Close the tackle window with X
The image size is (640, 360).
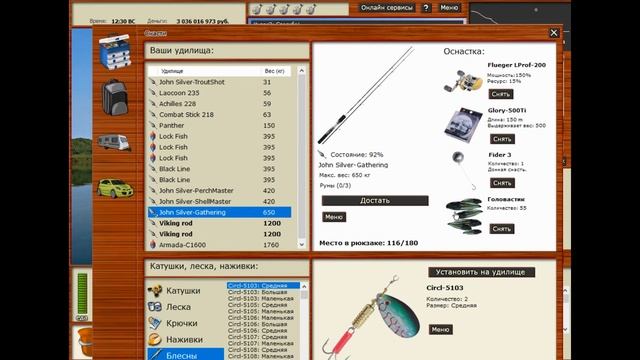point(553,33)
